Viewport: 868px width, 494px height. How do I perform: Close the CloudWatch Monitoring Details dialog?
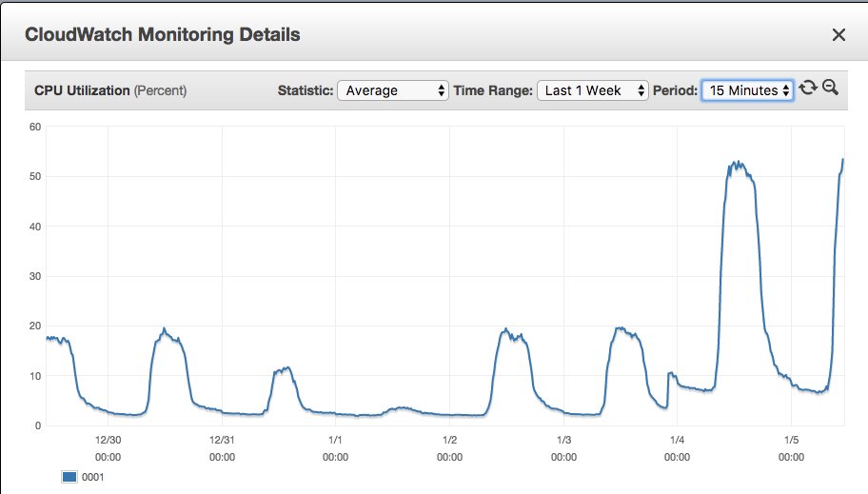click(838, 35)
